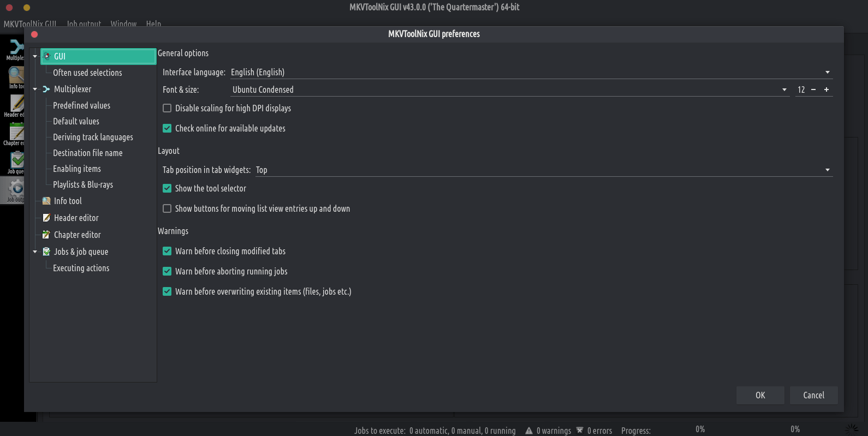Select Executing actions in preferences tree
The width and height of the screenshot is (868, 436).
point(81,268)
